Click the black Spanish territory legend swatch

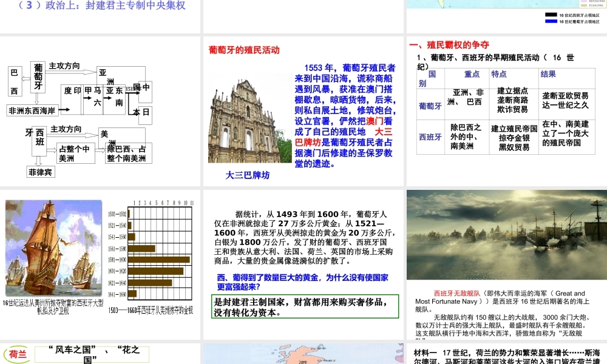pyautogui.click(x=551, y=15)
